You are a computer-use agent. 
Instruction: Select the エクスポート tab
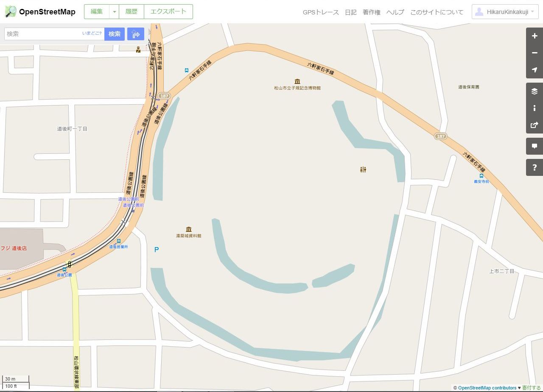tap(168, 12)
